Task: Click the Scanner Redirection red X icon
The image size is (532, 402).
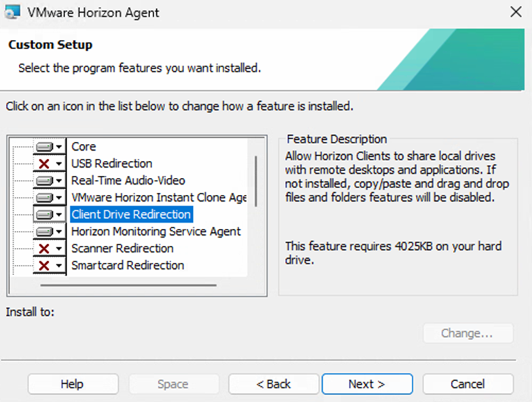Action: pos(45,249)
